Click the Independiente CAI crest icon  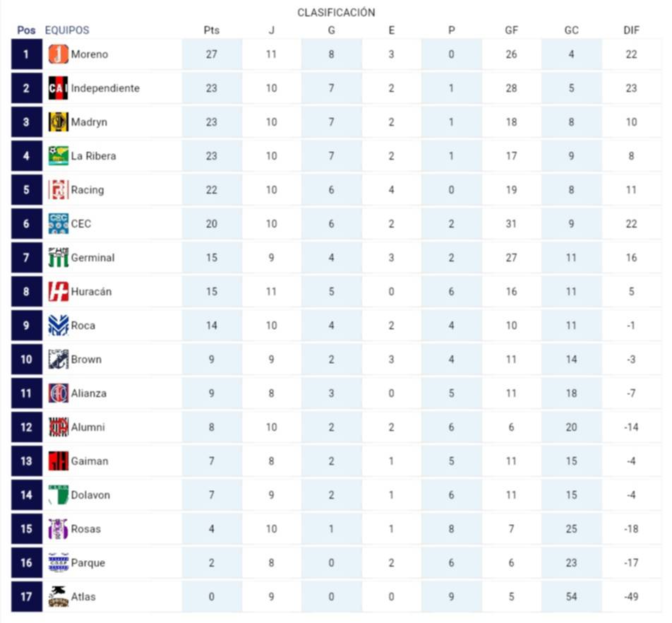(58, 88)
